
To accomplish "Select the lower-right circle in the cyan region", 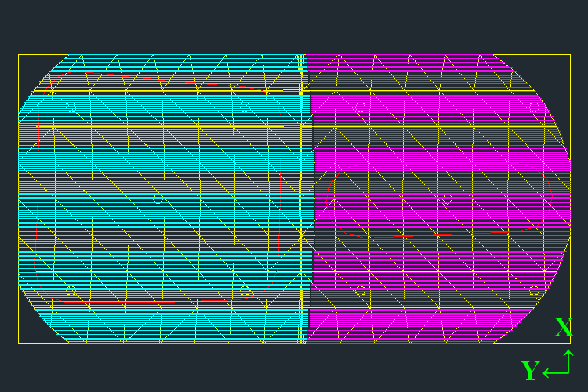I will click(x=245, y=290).
